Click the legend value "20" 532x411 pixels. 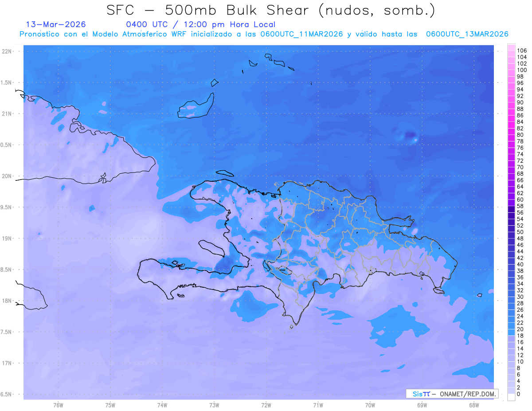pyautogui.click(x=520, y=329)
